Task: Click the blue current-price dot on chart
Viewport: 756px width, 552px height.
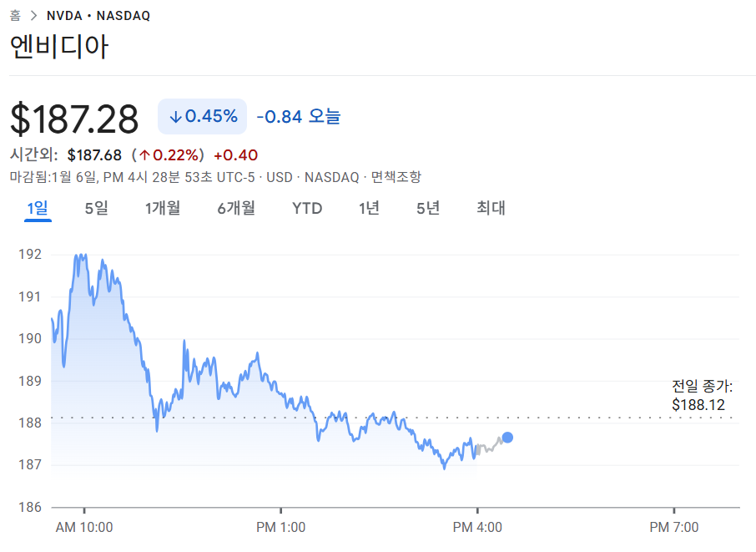Action: coord(507,438)
